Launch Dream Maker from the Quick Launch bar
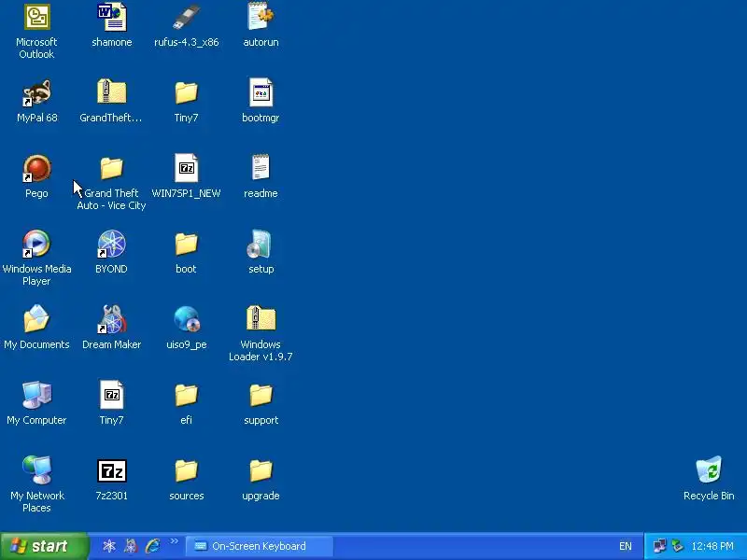Screen dimensions: 747x560 click(x=131, y=546)
